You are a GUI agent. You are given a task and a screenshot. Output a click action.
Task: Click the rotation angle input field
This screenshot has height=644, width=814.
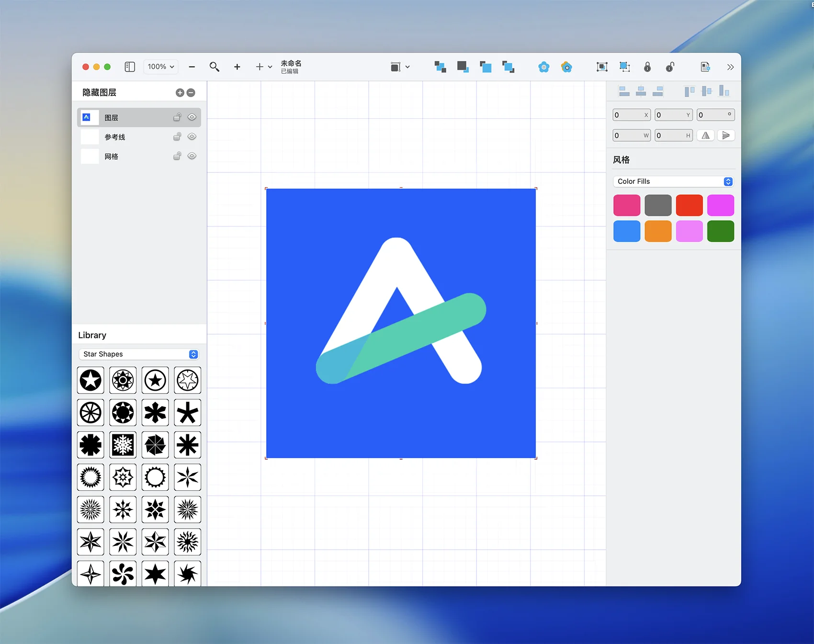coord(715,115)
